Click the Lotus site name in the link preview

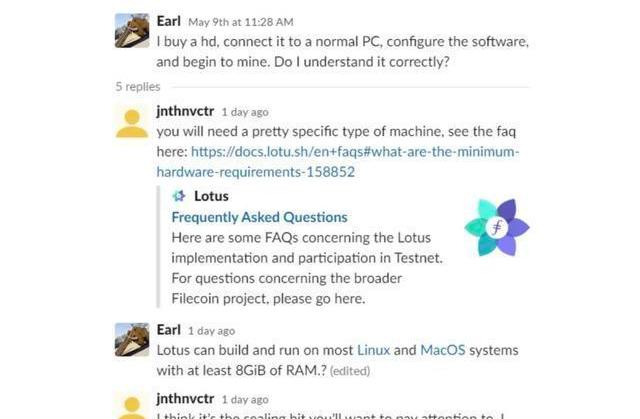point(211,196)
